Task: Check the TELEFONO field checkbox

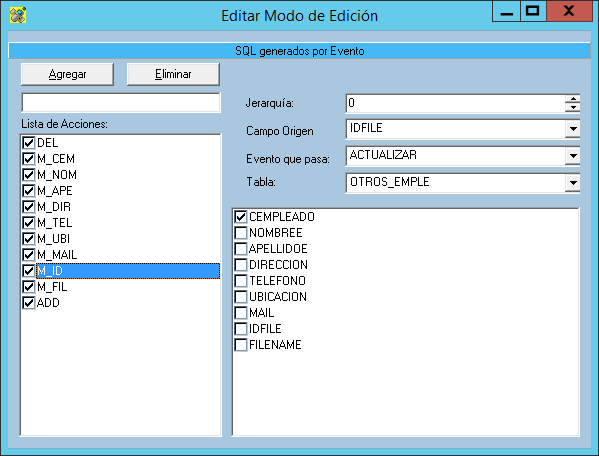Action: coord(241,281)
